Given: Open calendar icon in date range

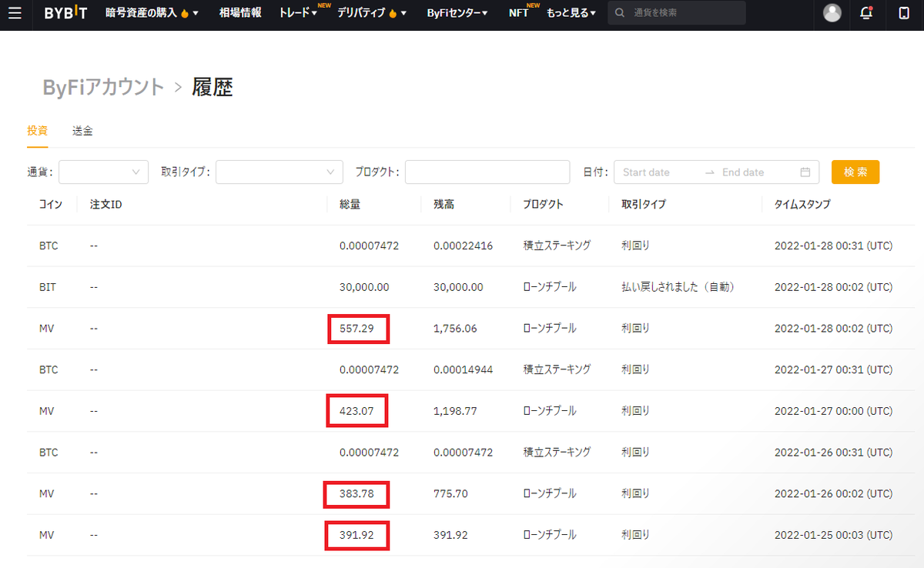Looking at the screenshot, I should tap(805, 172).
